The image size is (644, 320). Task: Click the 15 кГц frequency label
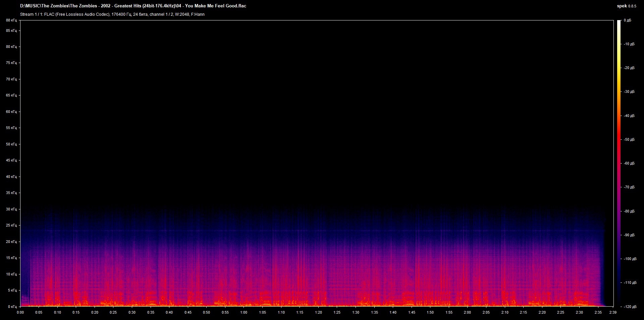point(11,258)
